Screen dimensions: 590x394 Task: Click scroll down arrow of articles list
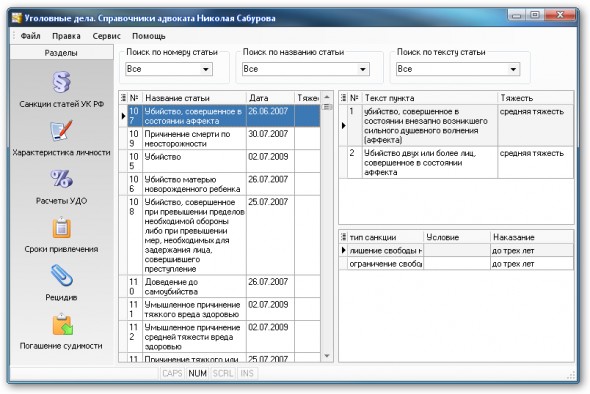click(327, 356)
